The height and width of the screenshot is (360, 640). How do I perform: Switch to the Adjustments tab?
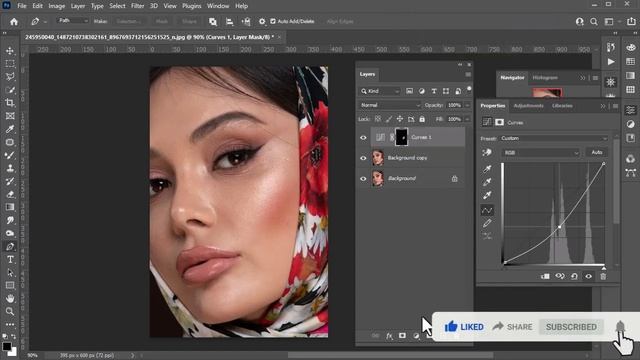click(x=528, y=106)
